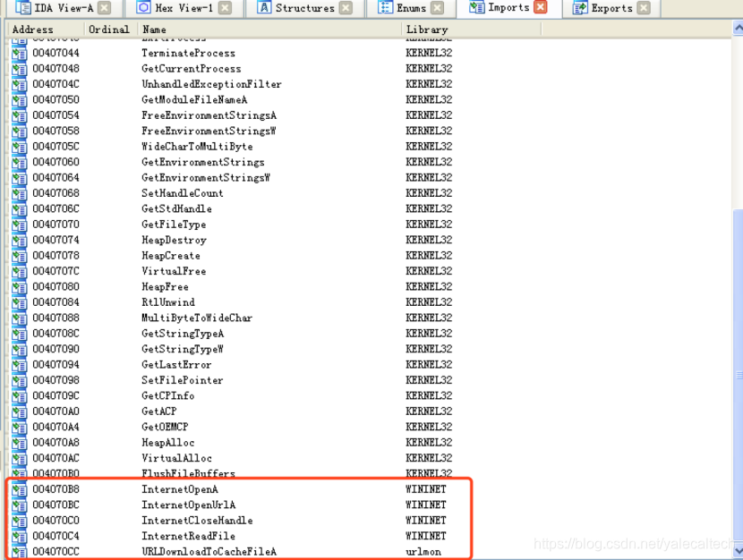743x560 pixels.
Task: Click the import icon for FreeEnvironmentStringsA row
Action: [20, 116]
